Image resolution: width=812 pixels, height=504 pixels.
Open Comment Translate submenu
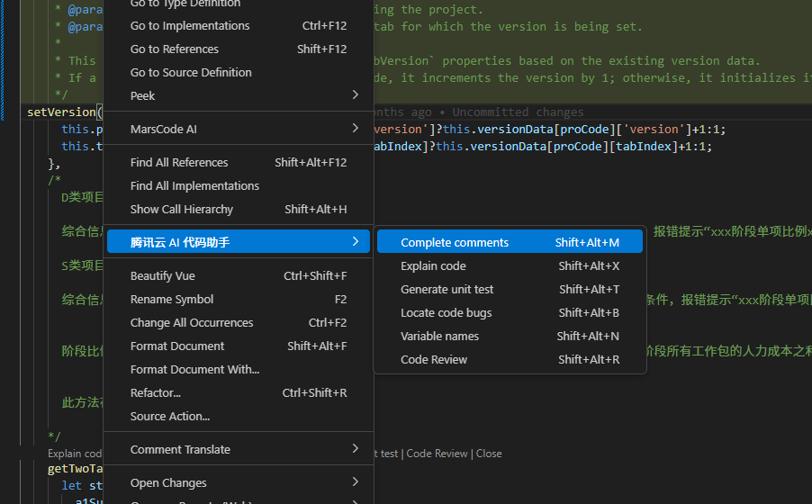pos(239,450)
